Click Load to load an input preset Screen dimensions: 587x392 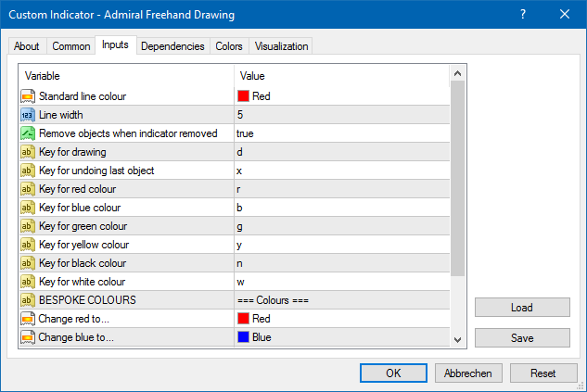point(522,308)
